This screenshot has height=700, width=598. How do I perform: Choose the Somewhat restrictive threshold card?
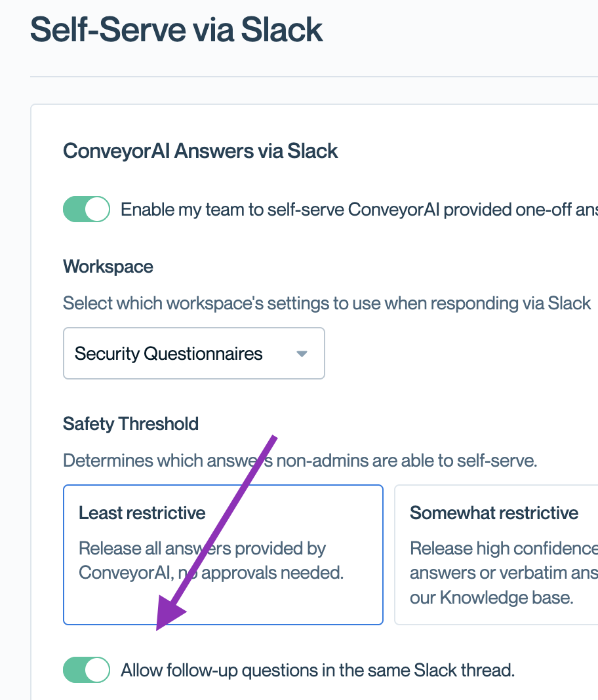tap(496, 554)
